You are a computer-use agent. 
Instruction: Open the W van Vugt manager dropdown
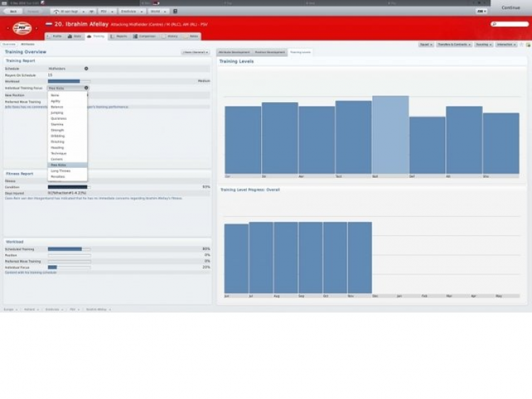[x=70, y=11]
